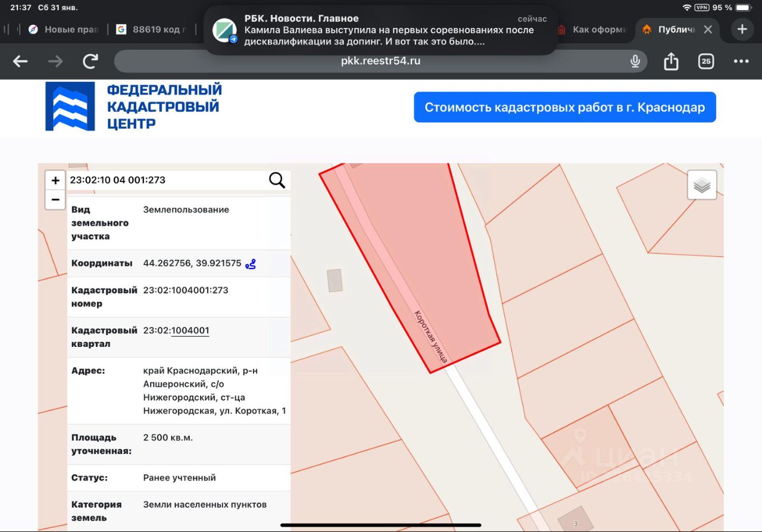
Task: Open the map layers switcher
Action: point(702,185)
